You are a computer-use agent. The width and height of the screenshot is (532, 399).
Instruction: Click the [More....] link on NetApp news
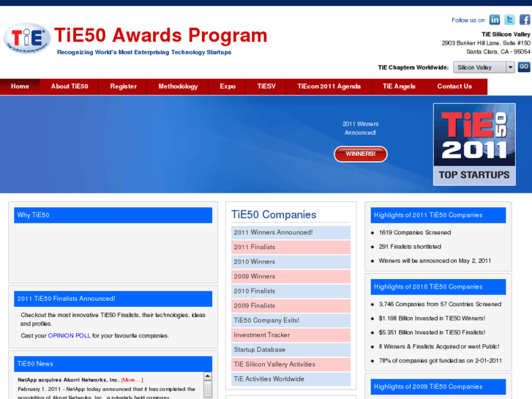[x=132, y=380]
